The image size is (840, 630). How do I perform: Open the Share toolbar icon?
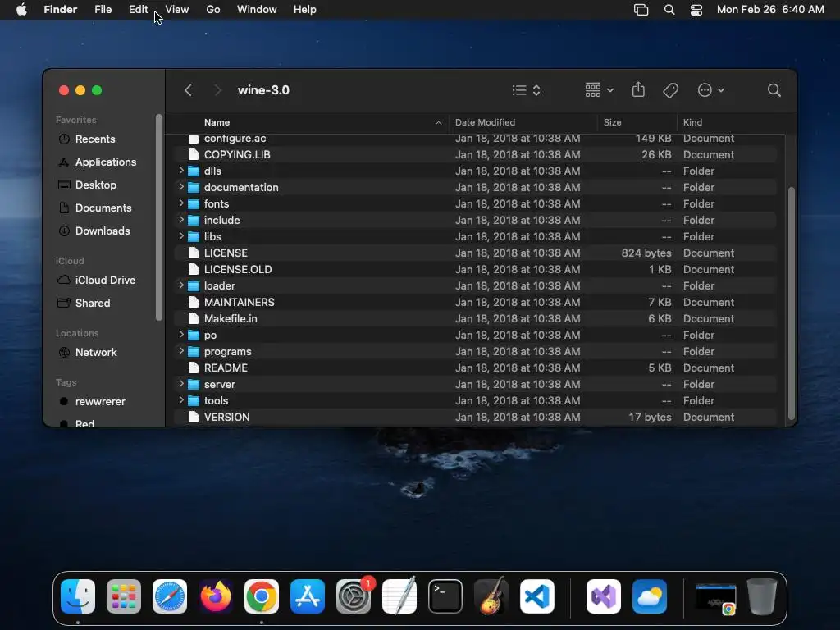coord(638,90)
